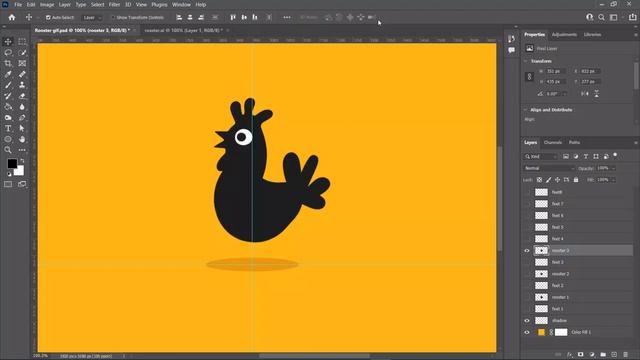This screenshot has width=640, height=360.
Task: Hide the Color Fill 1 layer
Action: [x=527, y=332]
